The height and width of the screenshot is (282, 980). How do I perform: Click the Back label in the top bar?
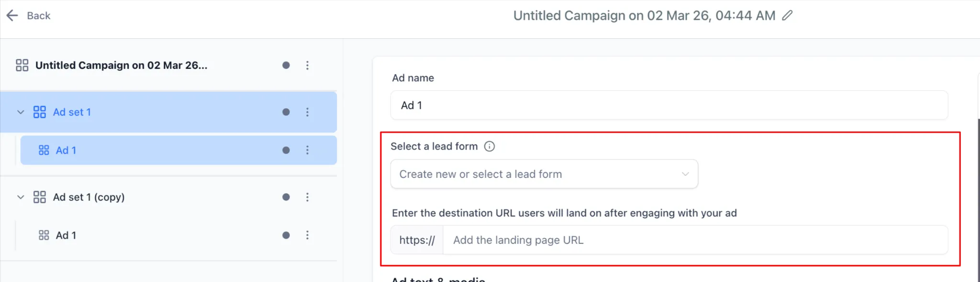click(39, 15)
